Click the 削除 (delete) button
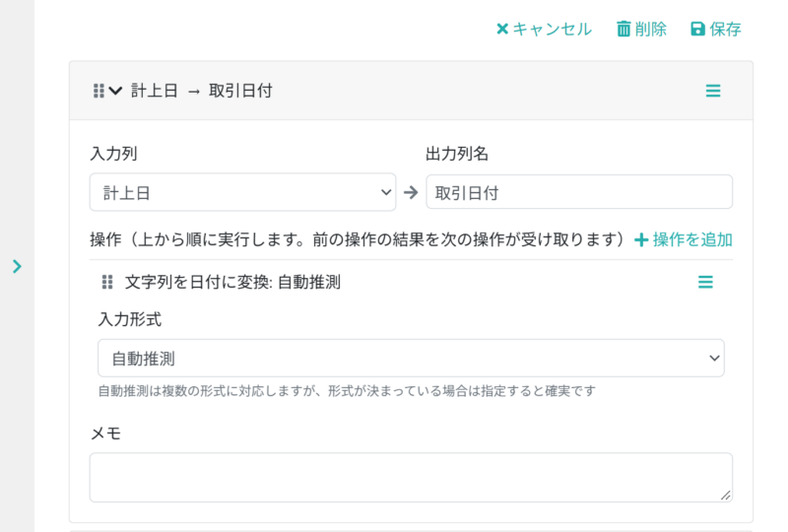 (x=641, y=30)
